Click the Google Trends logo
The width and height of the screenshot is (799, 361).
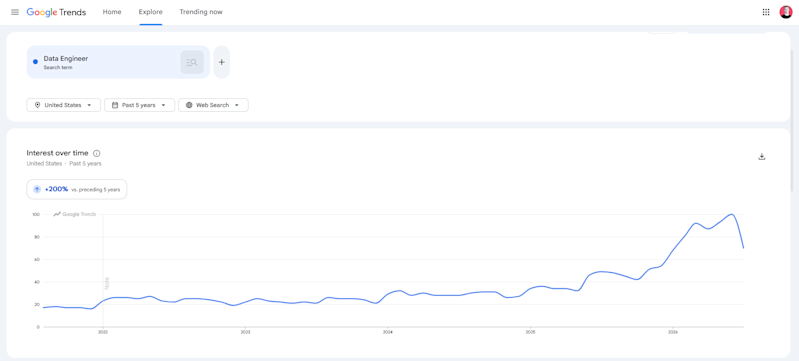click(x=56, y=12)
